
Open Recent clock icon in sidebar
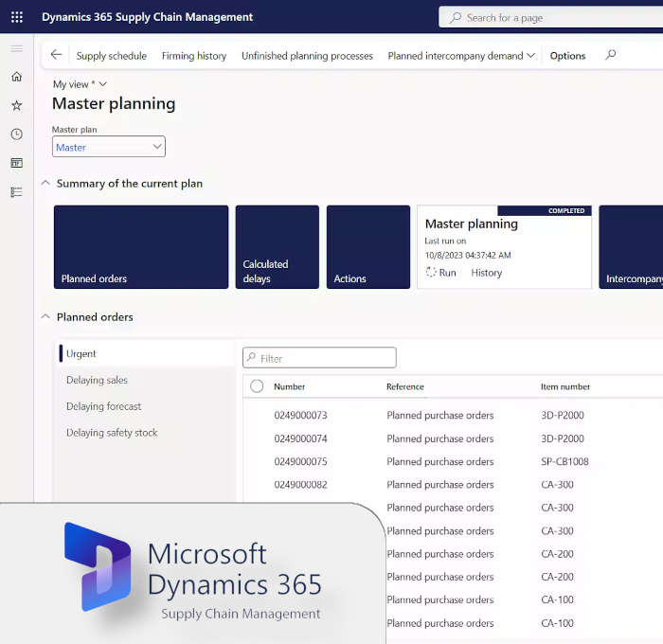click(x=17, y=134)
